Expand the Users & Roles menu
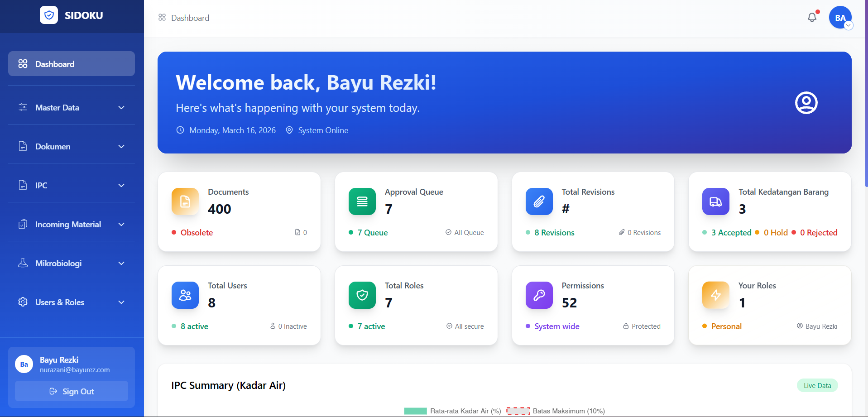 pyautogui.click(x=71, y=302)
